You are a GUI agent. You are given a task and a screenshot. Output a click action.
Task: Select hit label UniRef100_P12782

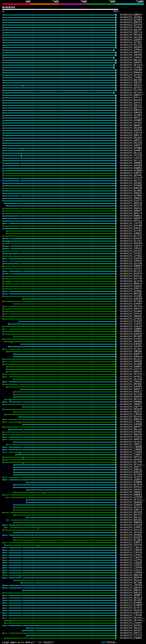point(131,45)
